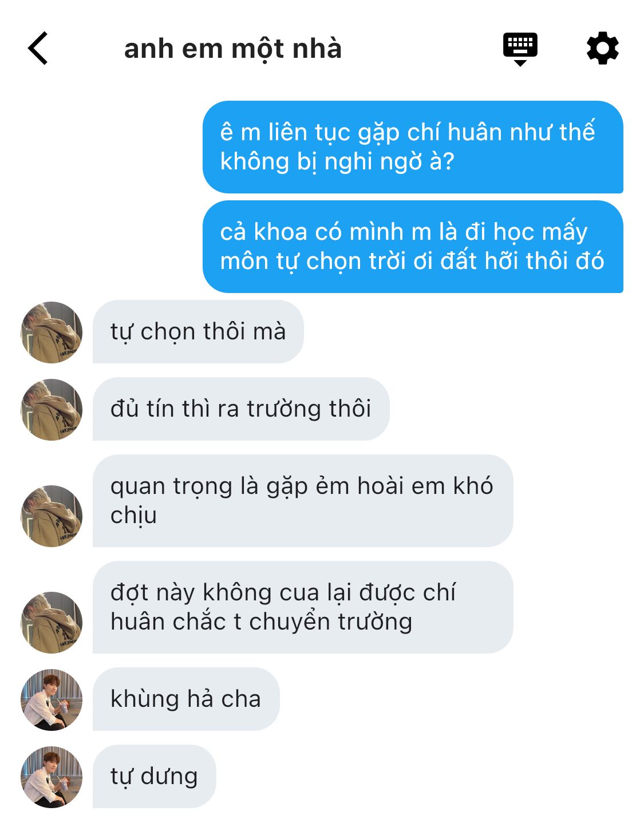The image size is (644, 815).
Task: Select message "tự chọn thôi mà"
Action: coord(198,332)
